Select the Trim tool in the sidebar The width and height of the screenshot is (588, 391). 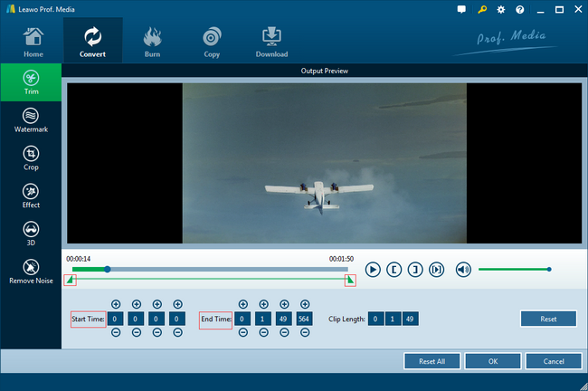[31, 83]
